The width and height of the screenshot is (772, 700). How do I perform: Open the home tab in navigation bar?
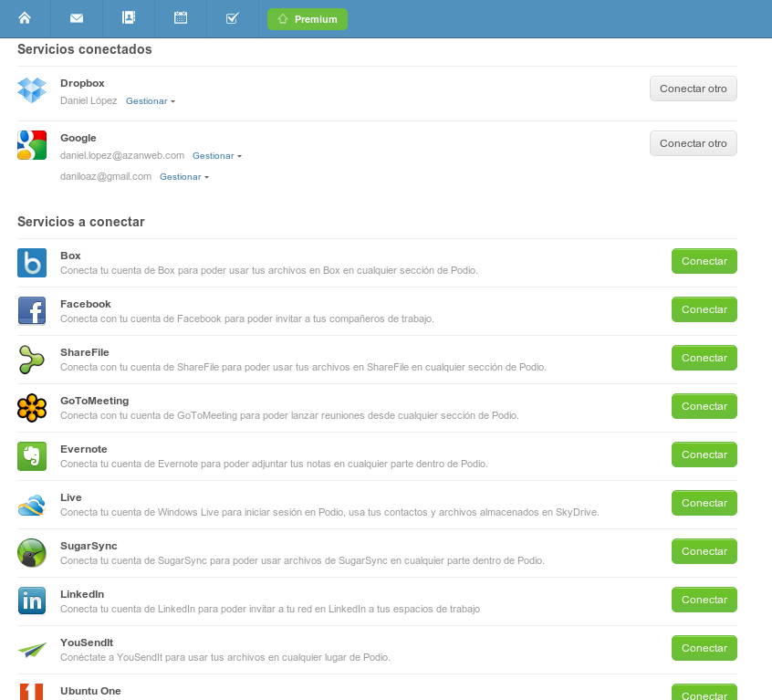pos(25,18)
